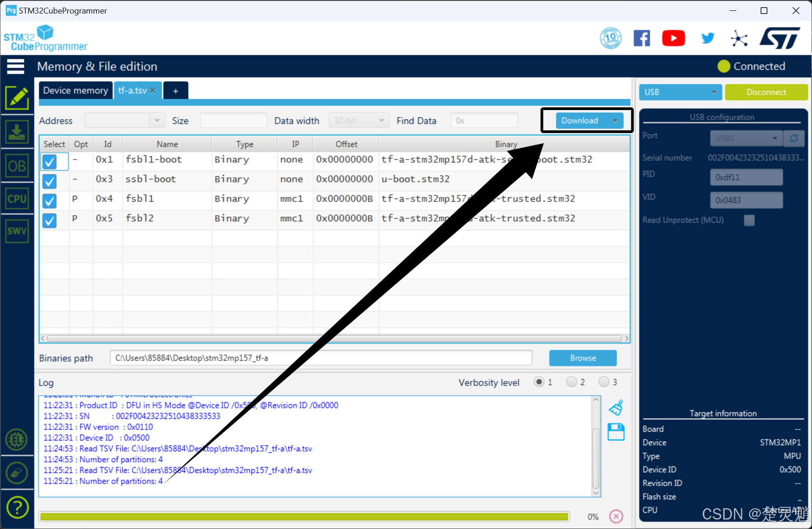
Task: Open the hamburger main menu
Action: pos(16,66)
